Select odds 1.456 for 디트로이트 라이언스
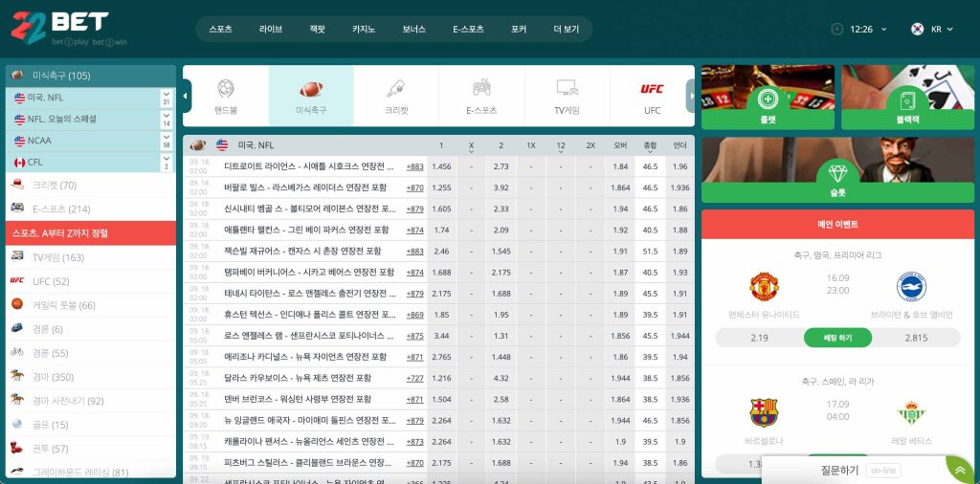This screenshot has height=484, width=980. tap(441, 166)
